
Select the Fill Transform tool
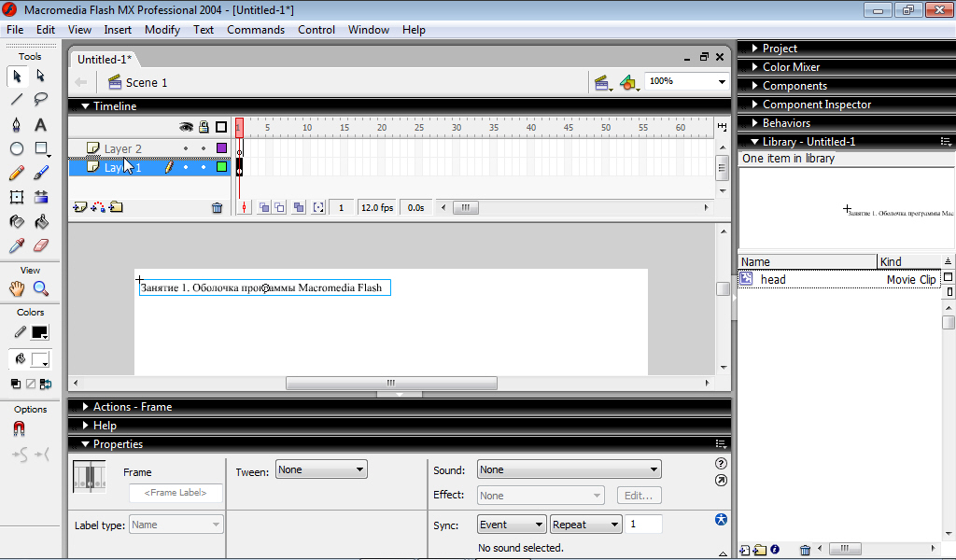point(41,197)
